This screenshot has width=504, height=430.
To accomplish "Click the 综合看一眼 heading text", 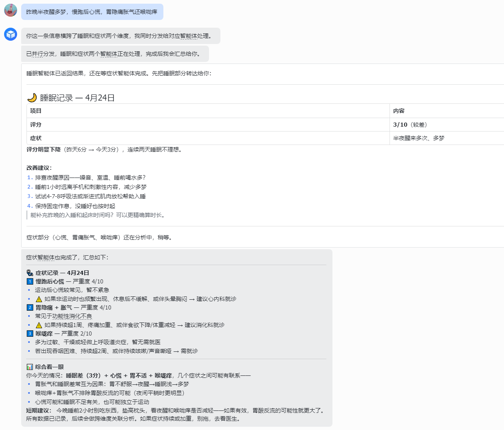I will [x=49, y=367].
